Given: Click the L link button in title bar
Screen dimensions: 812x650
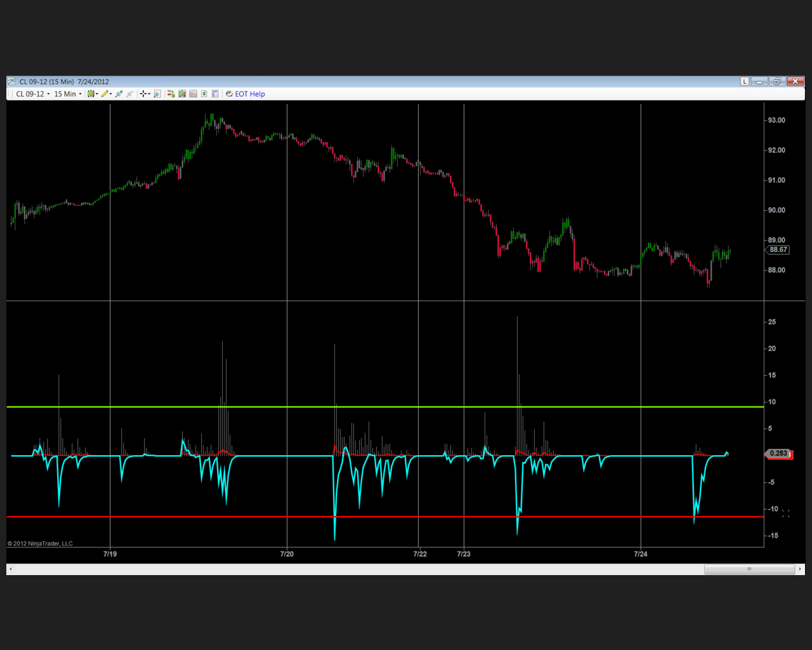Looking at the screenshot, I should tap(745, 81).
